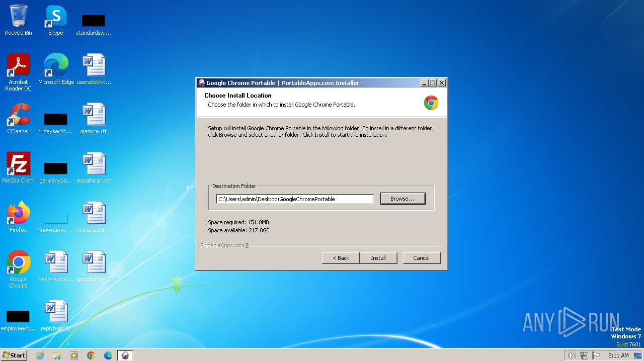Click the Destination Folder path field
Viewport: 644px width, 362px height.
(295, 199)
